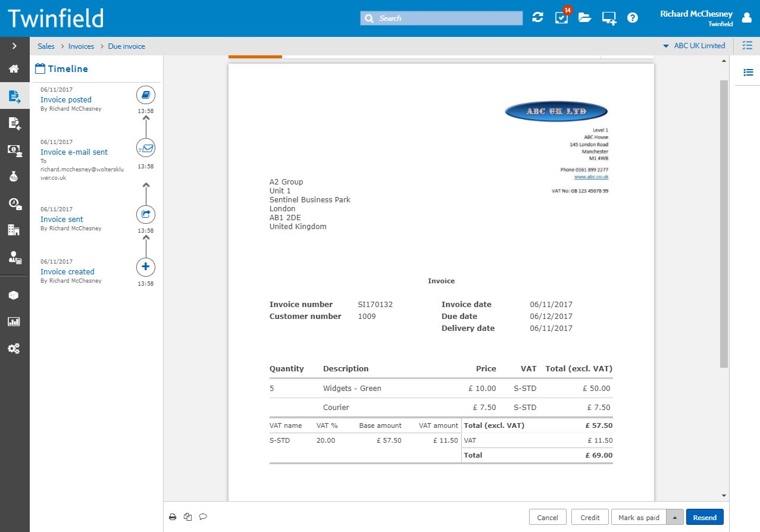The height and width of the screenshot is (532, 760).
Task: Click the Resend button
Action: 705,517
